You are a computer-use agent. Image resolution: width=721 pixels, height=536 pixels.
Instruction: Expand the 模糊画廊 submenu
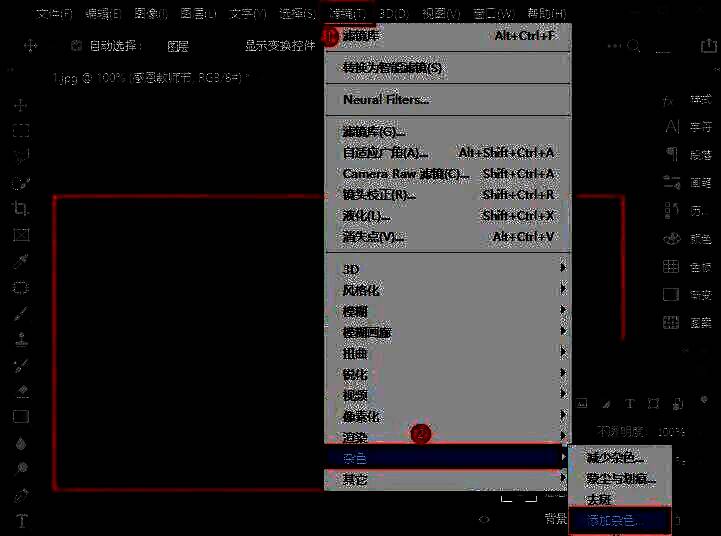448,332
